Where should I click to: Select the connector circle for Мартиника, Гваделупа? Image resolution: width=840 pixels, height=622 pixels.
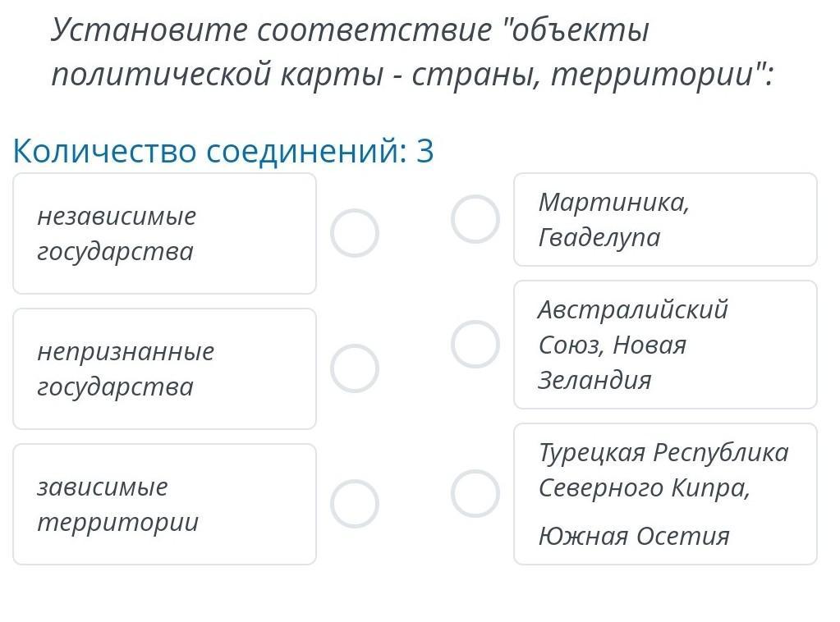pos(475,219)
